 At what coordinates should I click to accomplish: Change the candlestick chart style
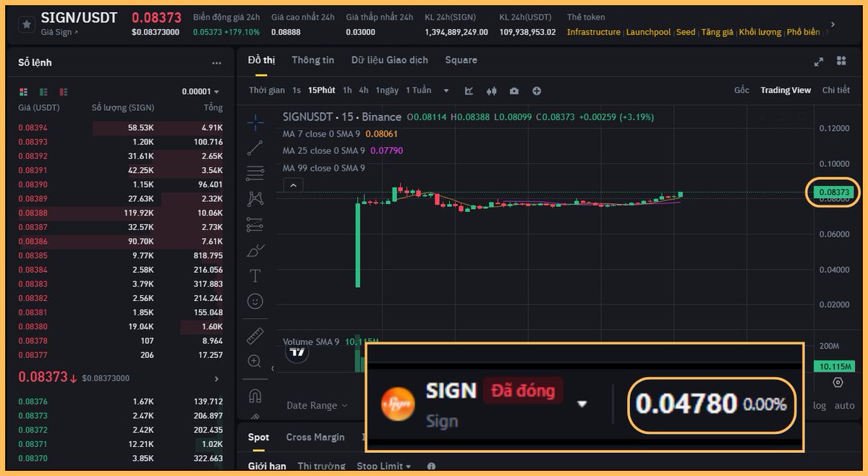492,90
